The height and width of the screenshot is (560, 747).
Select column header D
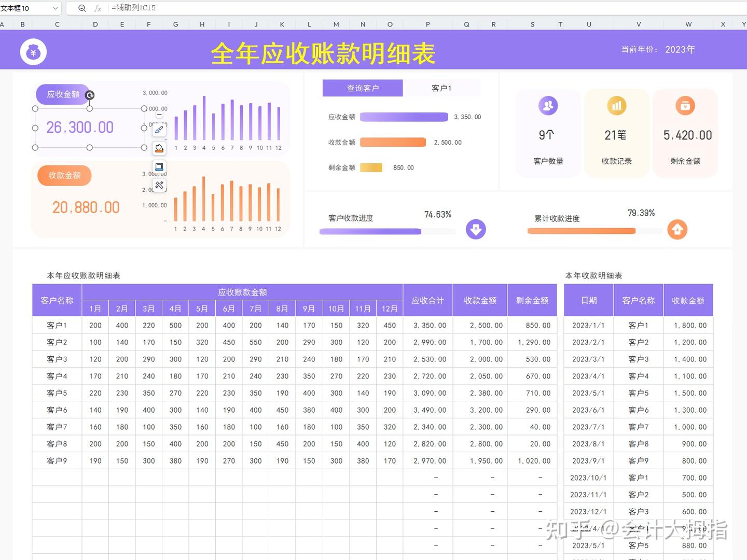tap(95, 24)
